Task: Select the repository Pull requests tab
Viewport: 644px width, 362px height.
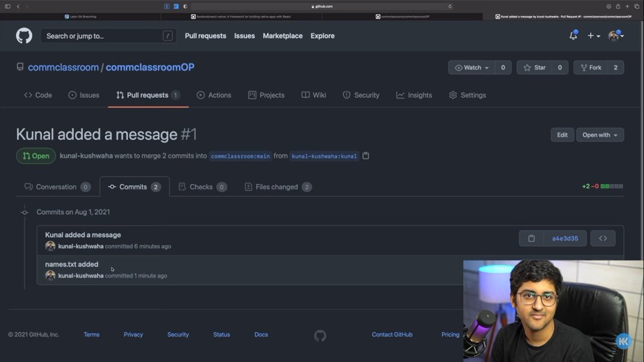Action: tap(148, 95)
